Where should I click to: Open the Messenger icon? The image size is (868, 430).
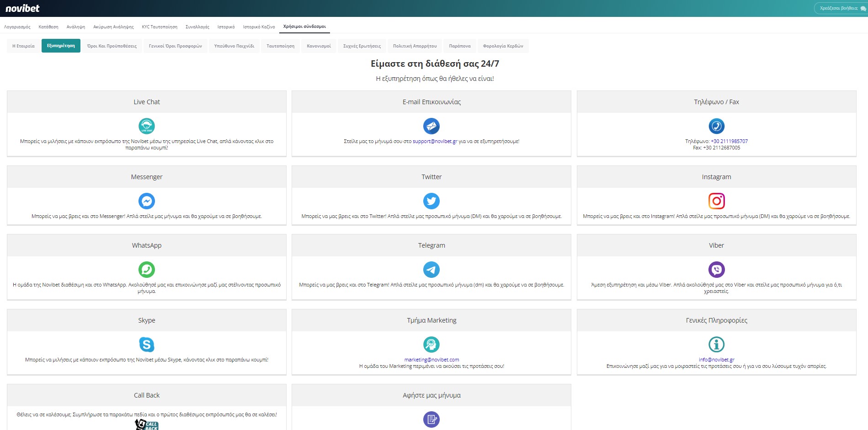146,201
